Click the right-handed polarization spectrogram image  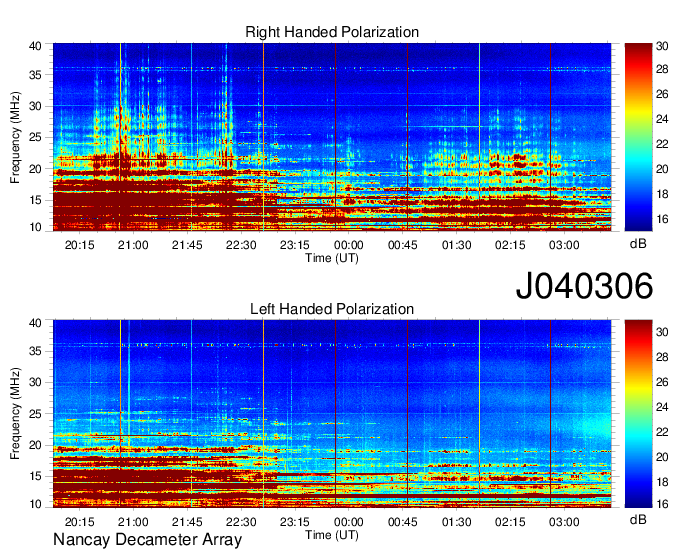(332, 137)
